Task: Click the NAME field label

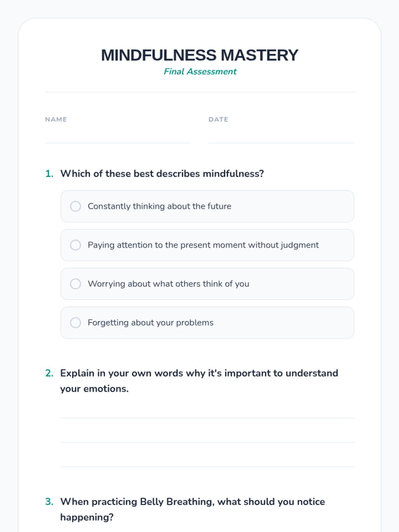Action: click(x=56, y=119)
